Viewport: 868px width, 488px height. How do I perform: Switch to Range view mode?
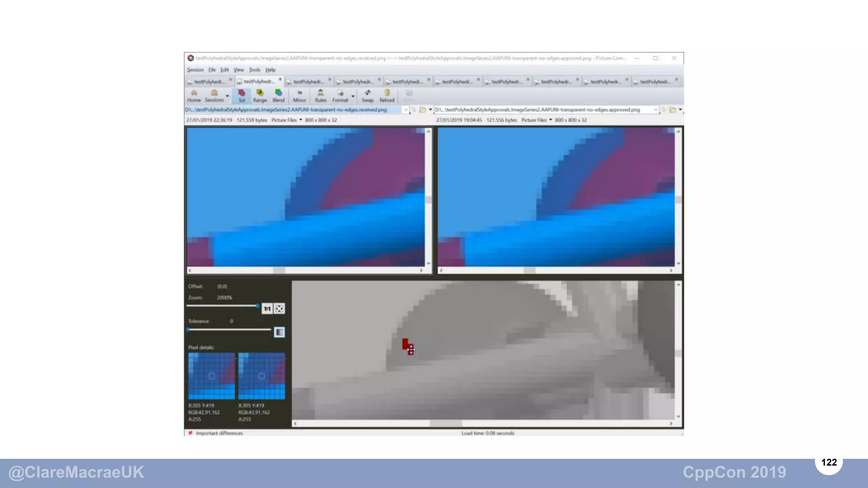pos(260,96)
